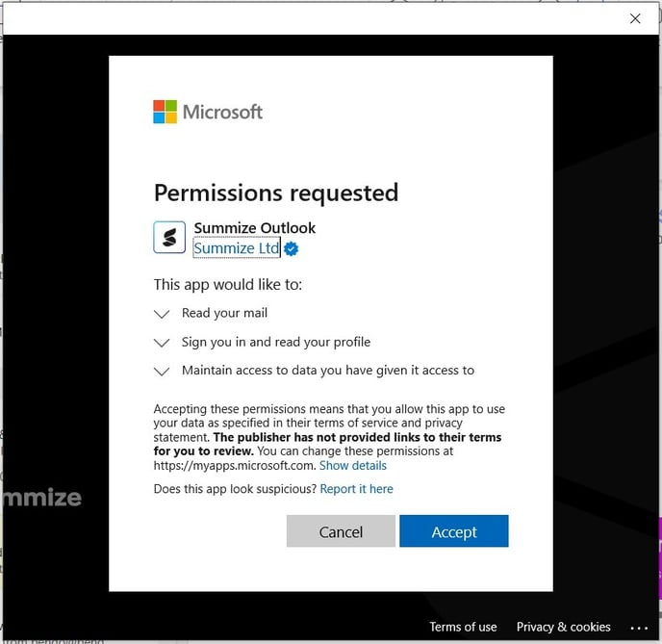Click Sign you in and read your profile text
The height and width of the screenshot is (644, 662).
[275, 342]
